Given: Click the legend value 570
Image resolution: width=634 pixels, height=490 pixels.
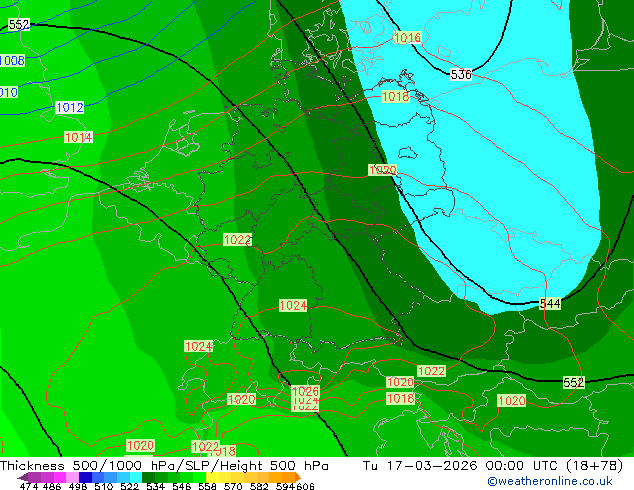Looking at the screenshot, I should pos(233,486).
